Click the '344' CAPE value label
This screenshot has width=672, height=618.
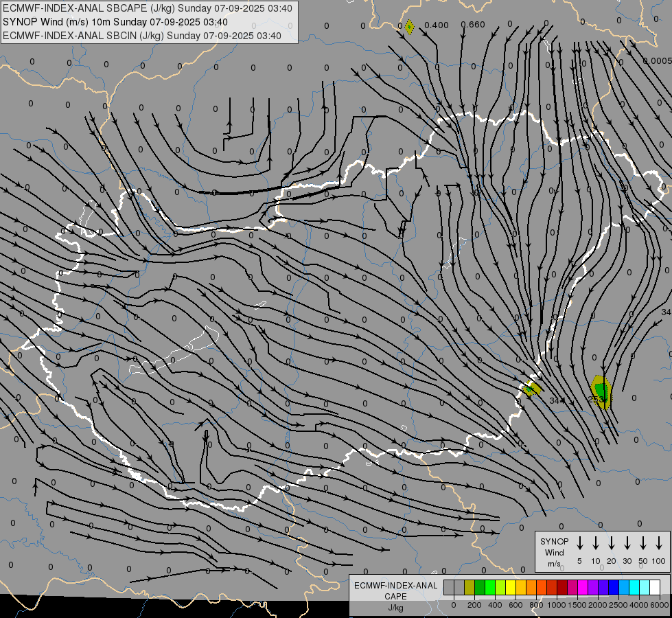pos(557,400)
